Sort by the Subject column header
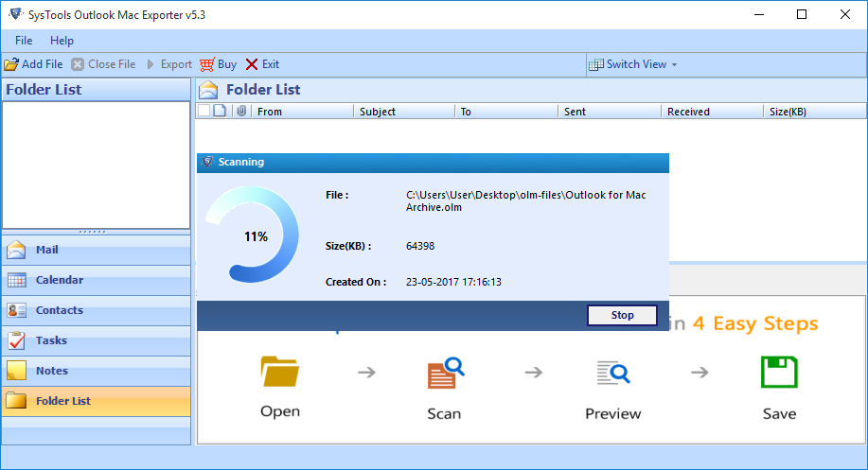Screen dimensions: 868x470 404,112
